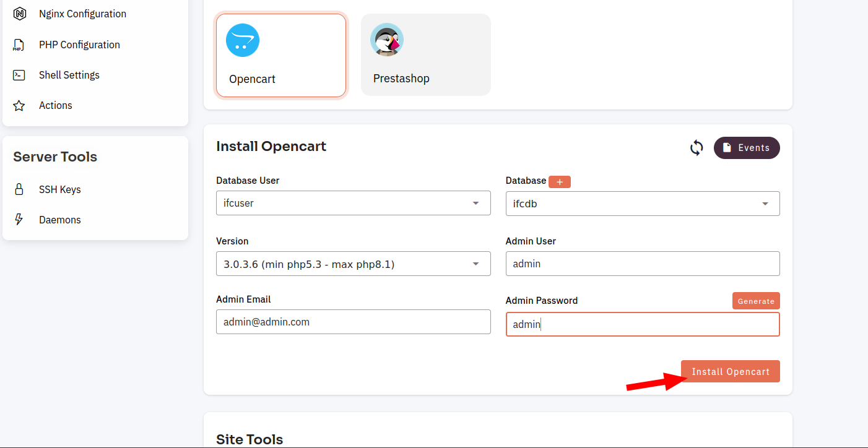868x448 pixels.
Task: Go to Shell Settings
Action: pyautogui.click(x=69, y=75)
